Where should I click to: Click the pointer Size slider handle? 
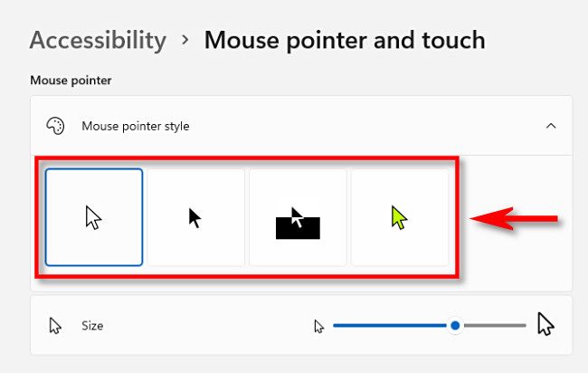(x=456, y=325)
